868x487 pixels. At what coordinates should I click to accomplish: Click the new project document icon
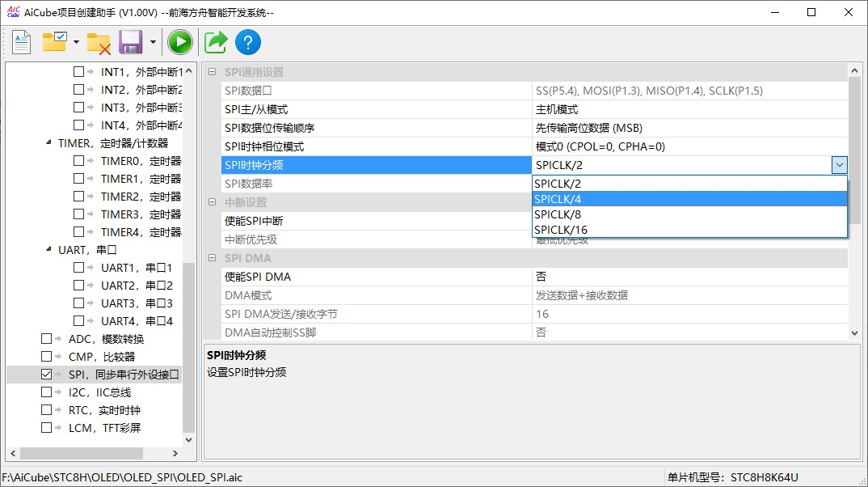(21, 42)
